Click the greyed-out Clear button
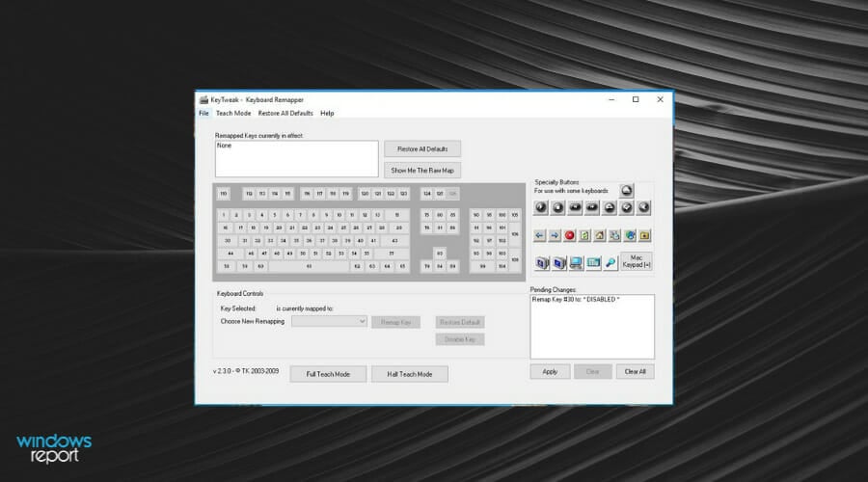Image resolution: width=868 pixels, height=482 pixels. (x=592, y=371)
